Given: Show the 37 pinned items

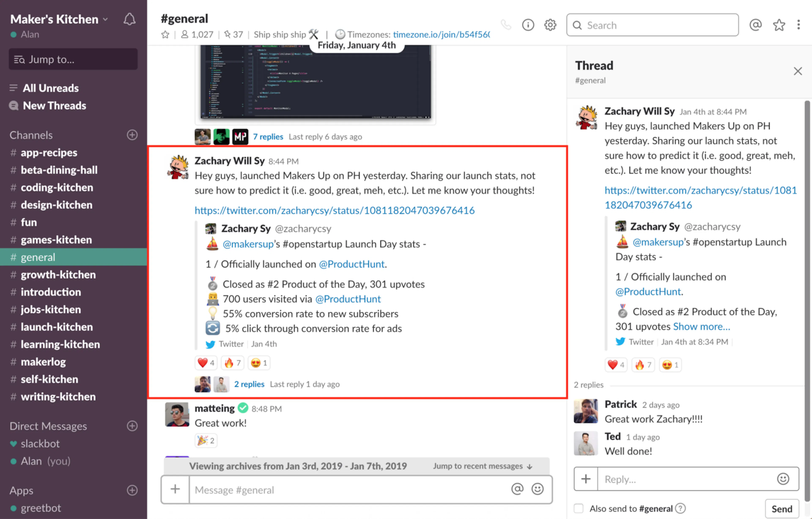Looking at the screenshot, I should pyautogui.click(x=233, y=34).
